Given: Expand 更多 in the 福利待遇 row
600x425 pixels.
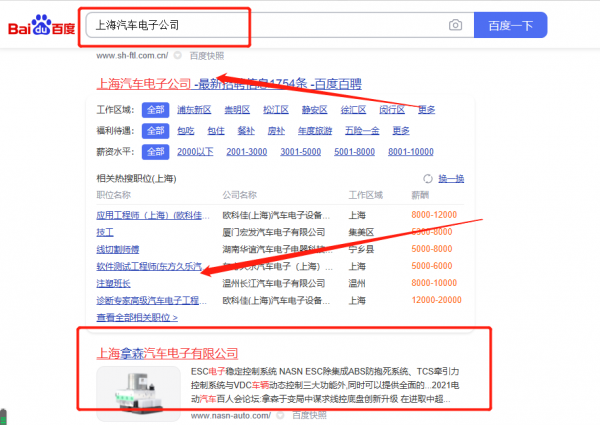Looking at the screenshot, I should point(401,131).
